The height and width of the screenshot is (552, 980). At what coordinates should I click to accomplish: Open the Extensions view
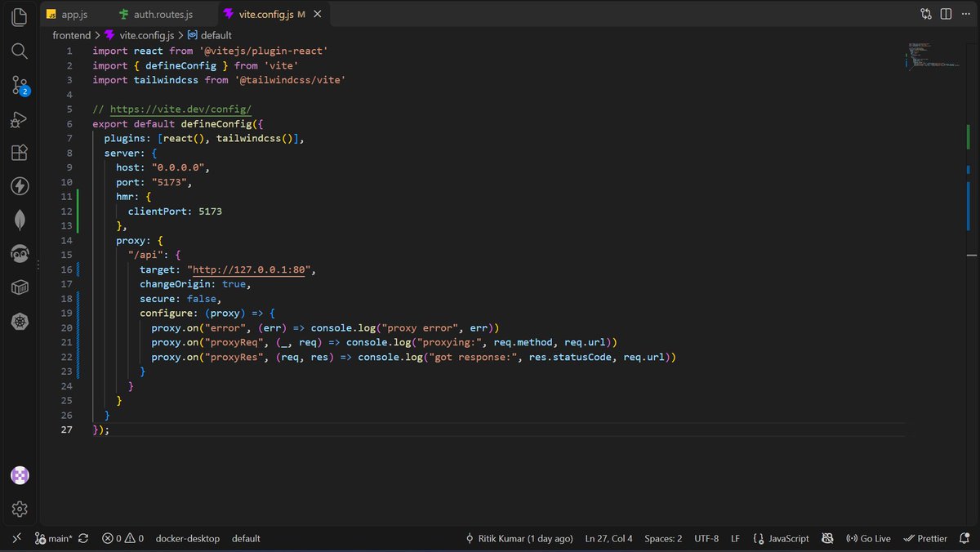[20, 153]
